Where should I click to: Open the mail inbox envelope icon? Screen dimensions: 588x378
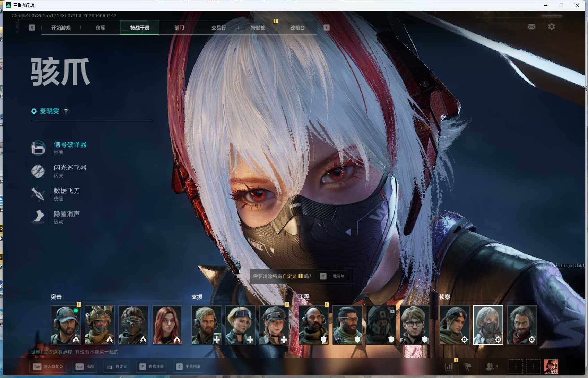pos(531,27)
